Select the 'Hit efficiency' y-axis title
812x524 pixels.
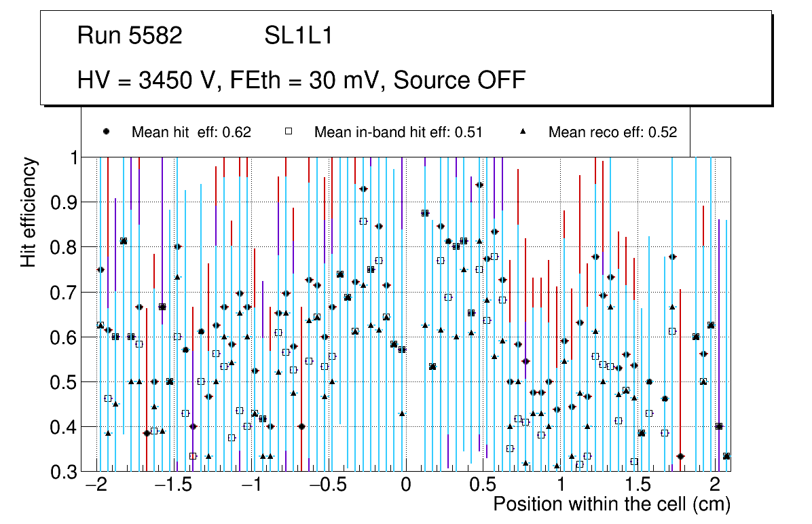[x=29, y=212]
